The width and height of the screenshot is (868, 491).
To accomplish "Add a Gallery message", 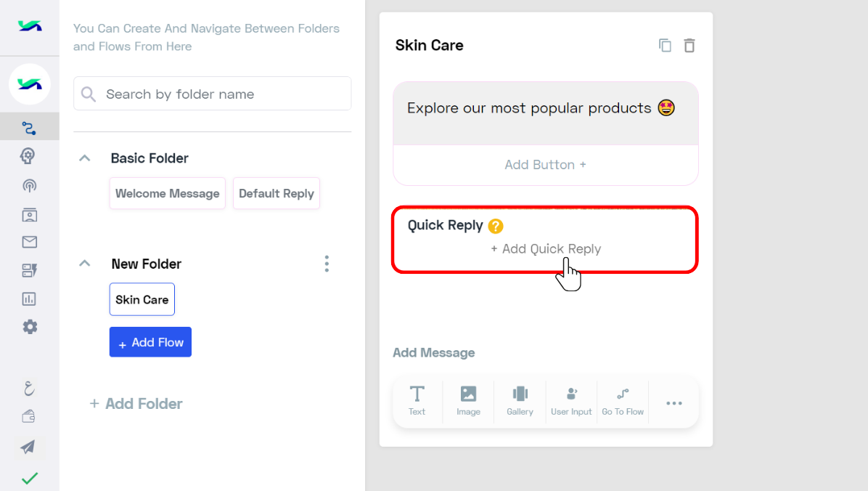I will 520,401.
